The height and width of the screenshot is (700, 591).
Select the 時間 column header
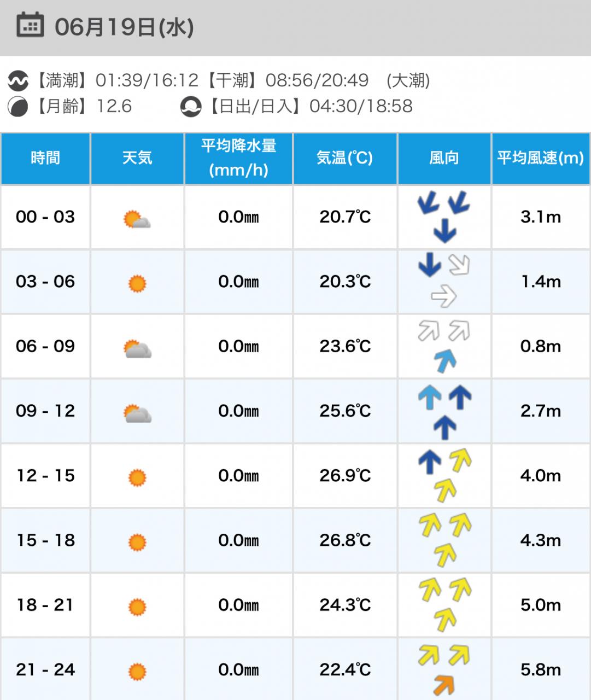45,158
